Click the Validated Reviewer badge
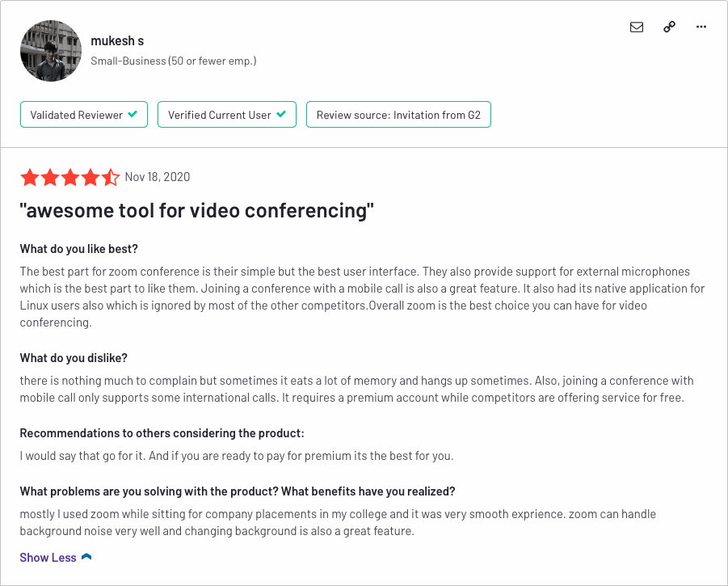Screen dimensions: 728x586 [84, 114]
